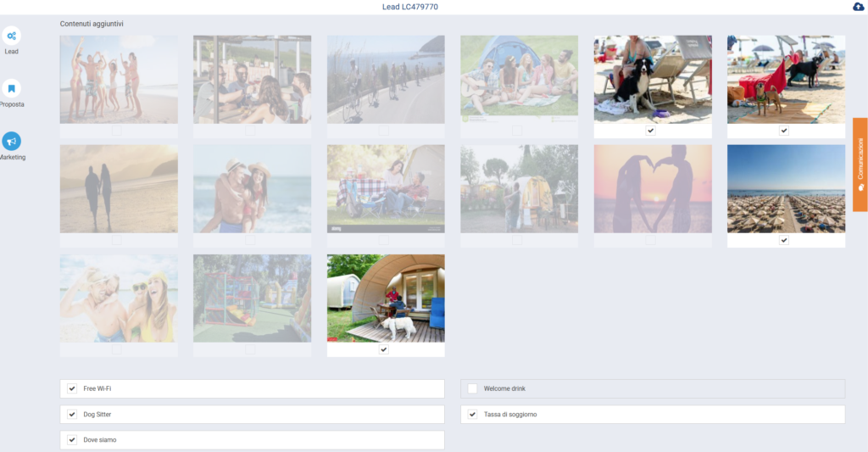Uncheck the Dog Sitter checkbox
Screen dimensions: 868x452
72,415
